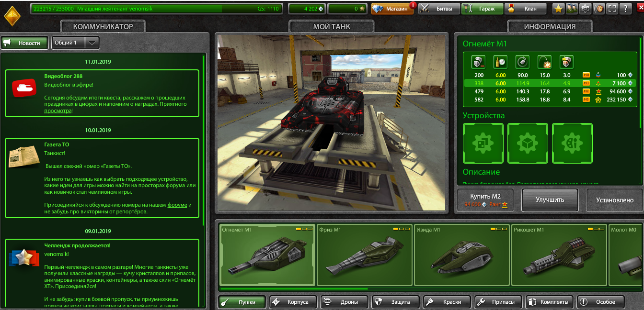644x310 pixels.
Task: Open help question mark icon
Action: coord(625,9)
